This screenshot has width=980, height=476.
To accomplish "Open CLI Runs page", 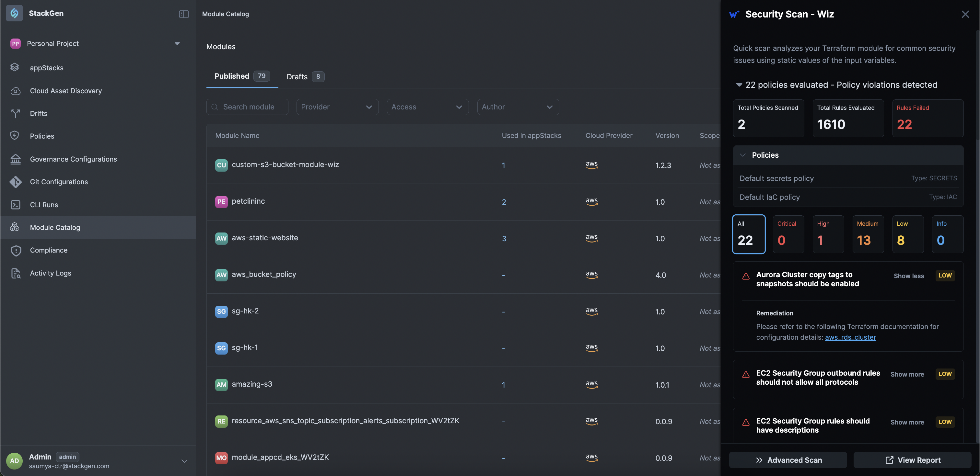I will [x=44, y=205].
